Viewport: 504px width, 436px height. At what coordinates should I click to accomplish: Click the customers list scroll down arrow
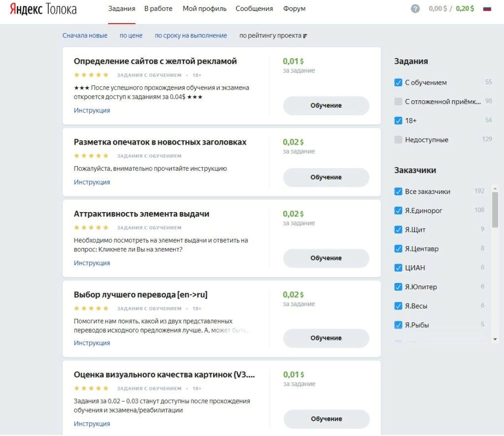pos(495,340)
